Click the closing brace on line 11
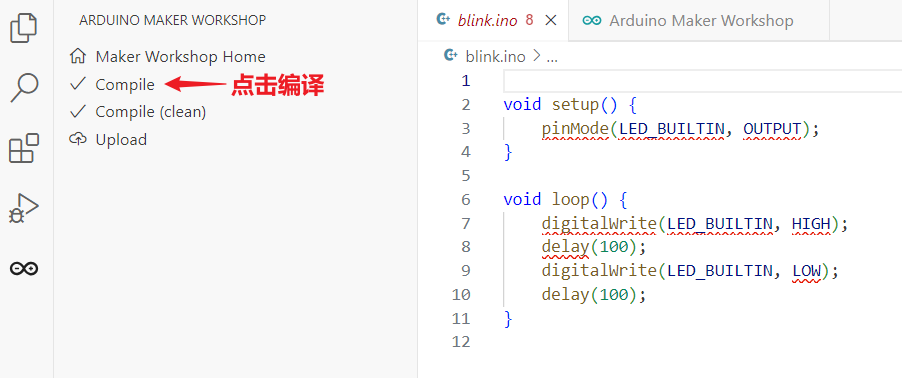This screenshot has width=902, height=378. pos(507,318)
